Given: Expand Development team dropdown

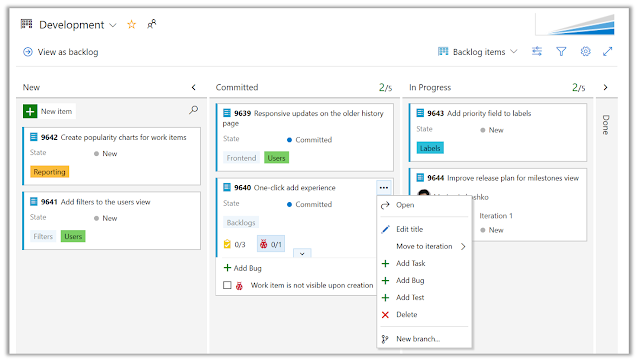Looking at the screenshot, I should 113,25.
